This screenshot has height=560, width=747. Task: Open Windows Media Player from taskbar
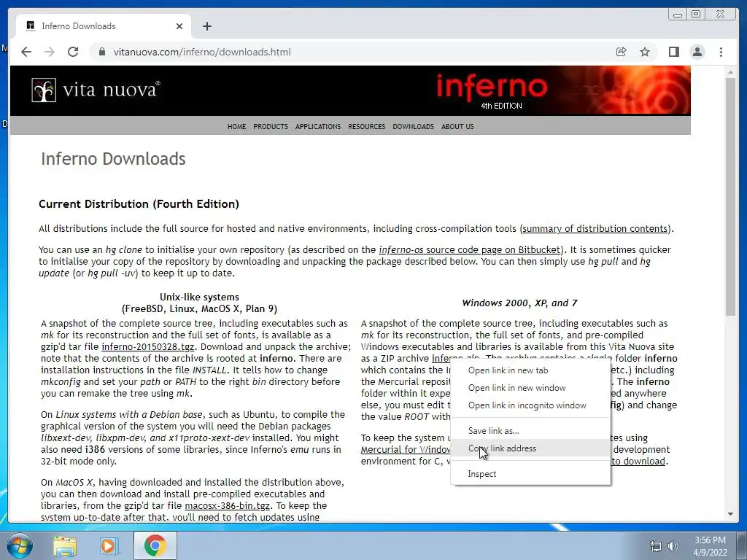[x=109, y=545]
